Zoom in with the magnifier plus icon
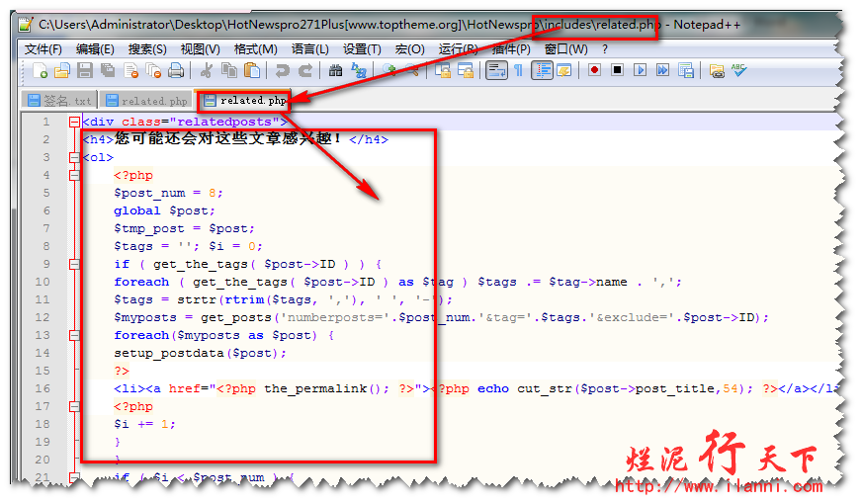Viewport: 862px width, 504px height. pos(389,70)
